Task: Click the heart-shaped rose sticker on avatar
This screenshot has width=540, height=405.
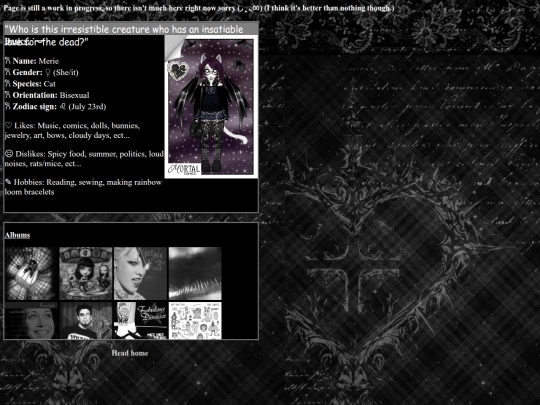Action: click(178, 71)
